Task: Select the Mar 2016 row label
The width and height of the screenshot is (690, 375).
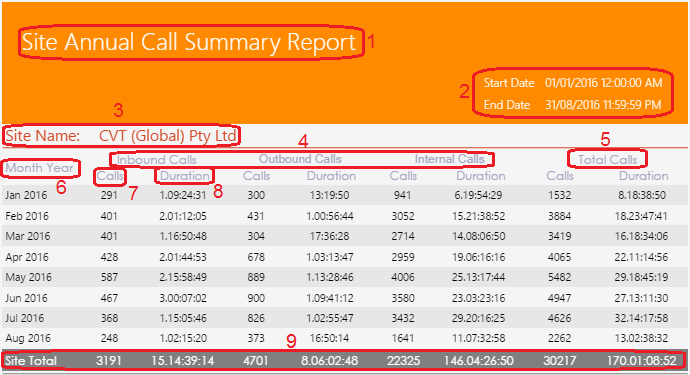Action: pos(28,236)
